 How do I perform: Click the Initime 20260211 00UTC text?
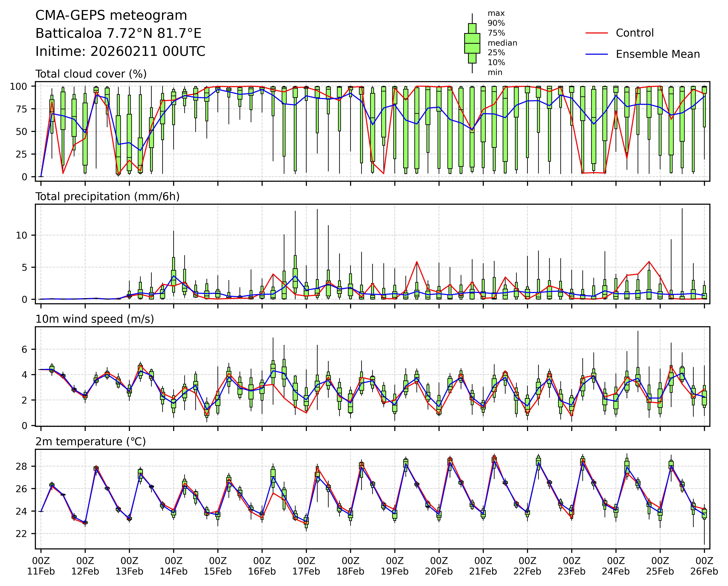pyautogui.click(x=120, y=51)
